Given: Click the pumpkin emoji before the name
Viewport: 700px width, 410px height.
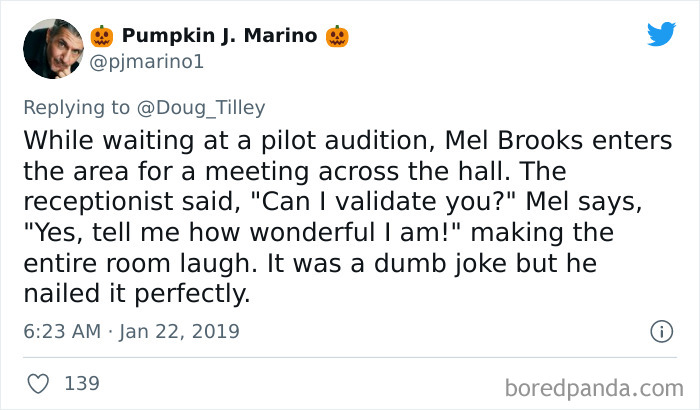Looking at the screenshot, I should 102,37.
